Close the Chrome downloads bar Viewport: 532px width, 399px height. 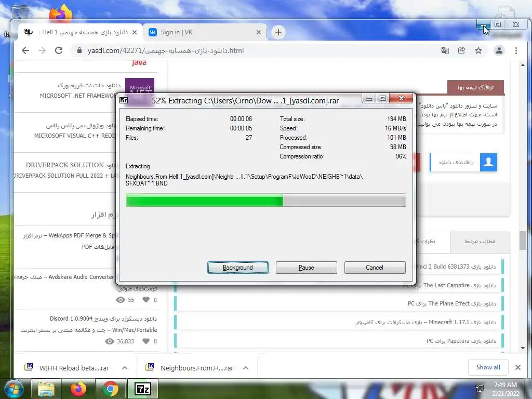coord(518,367)
